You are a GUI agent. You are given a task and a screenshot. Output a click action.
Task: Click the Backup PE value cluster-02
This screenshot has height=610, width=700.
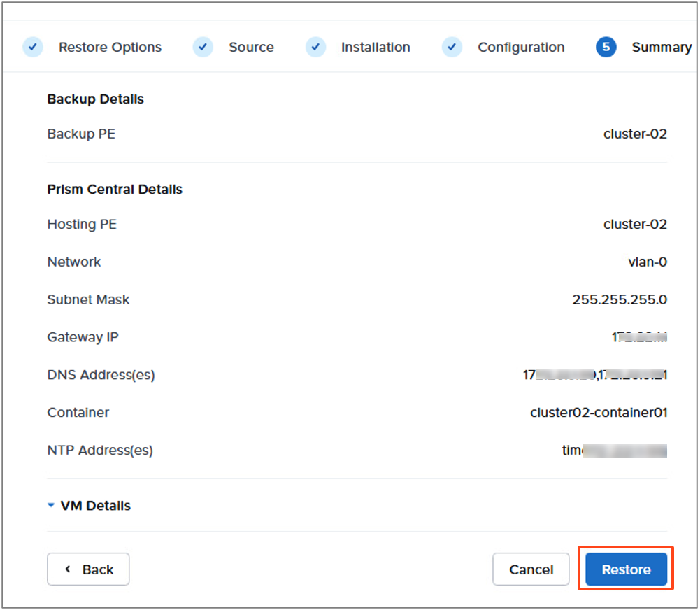pyautogui.click(x=635, y=134)
